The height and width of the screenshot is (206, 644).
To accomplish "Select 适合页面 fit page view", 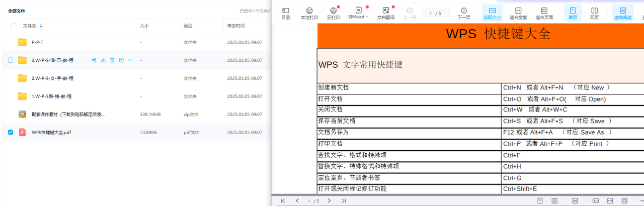I will click(544, 13).
